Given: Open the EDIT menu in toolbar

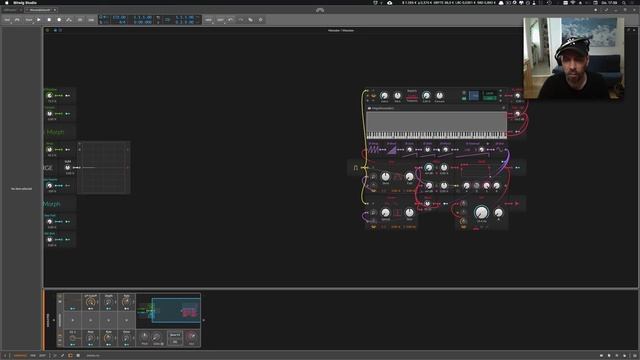Looking at the screenshot, I should pos(220,20).
